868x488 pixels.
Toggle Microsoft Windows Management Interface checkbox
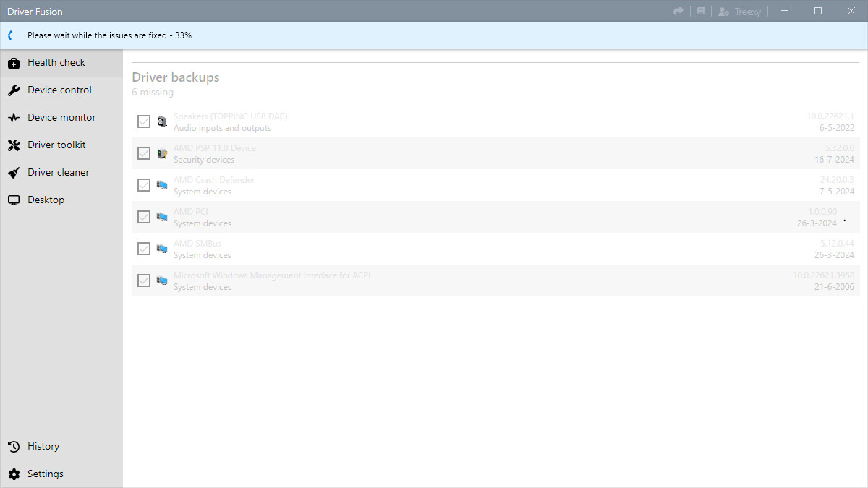(144, 281)
